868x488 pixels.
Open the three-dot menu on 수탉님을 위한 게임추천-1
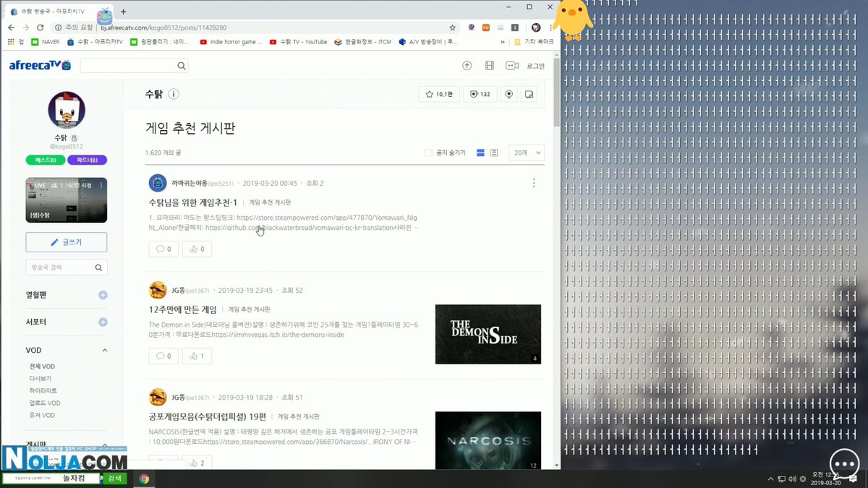pos(534,183)
